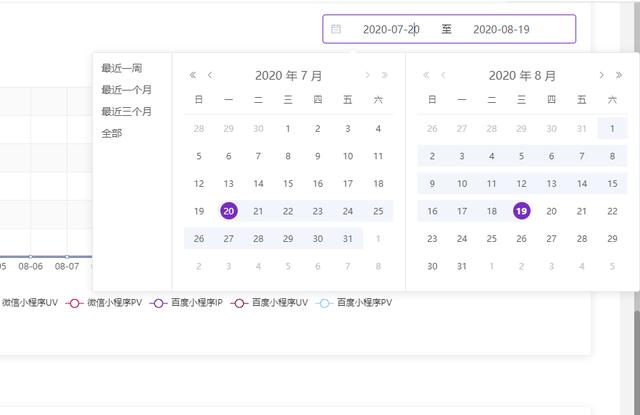Viewport: 640px width, 415px height.
Task: Choose the 最近三个月 range shortcut
Action: [127, 111]
